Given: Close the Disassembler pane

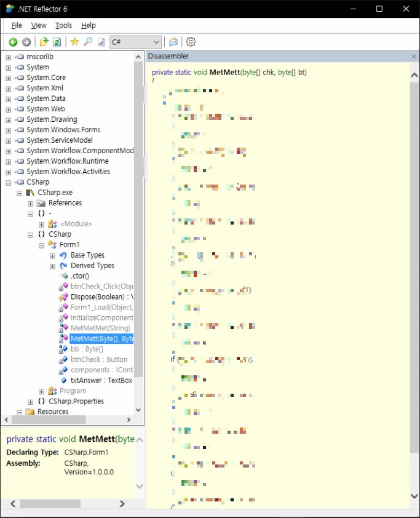Looking at the screenshot, I should 414,57.
